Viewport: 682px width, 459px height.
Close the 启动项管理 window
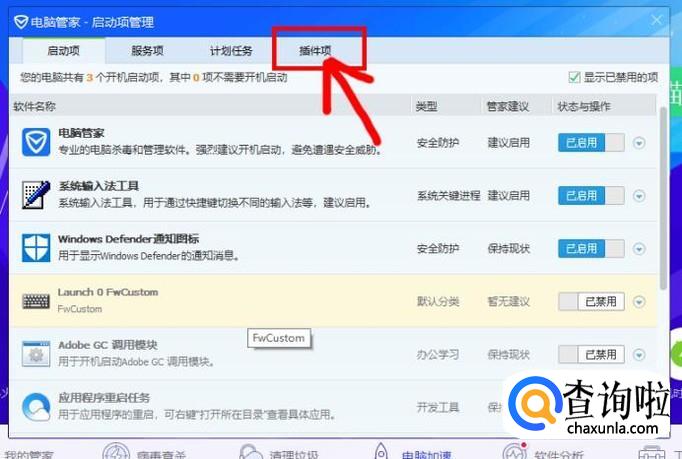click(x=656, y=20)
